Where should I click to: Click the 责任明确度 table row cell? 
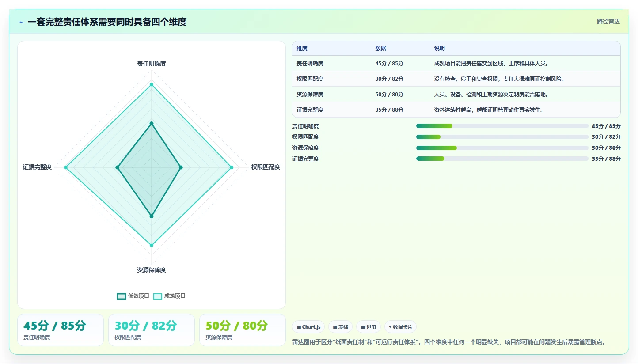point(310,63)
